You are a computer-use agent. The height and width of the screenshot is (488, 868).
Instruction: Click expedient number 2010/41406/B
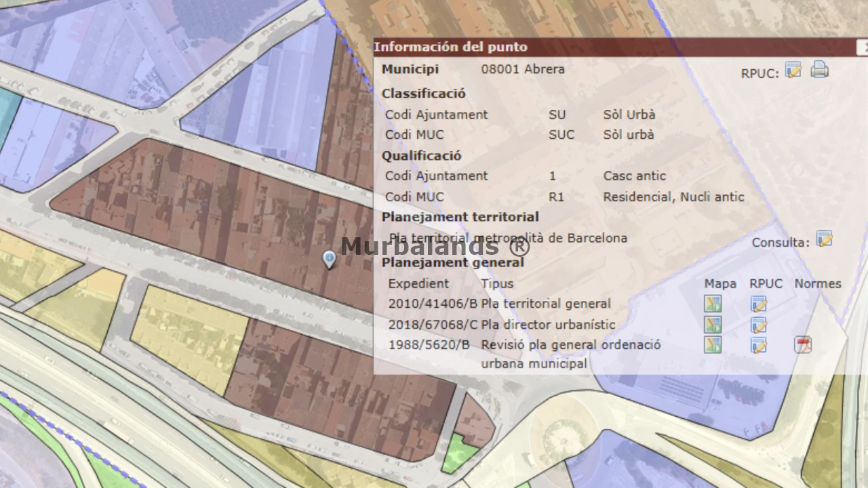(x=433, y=304)
